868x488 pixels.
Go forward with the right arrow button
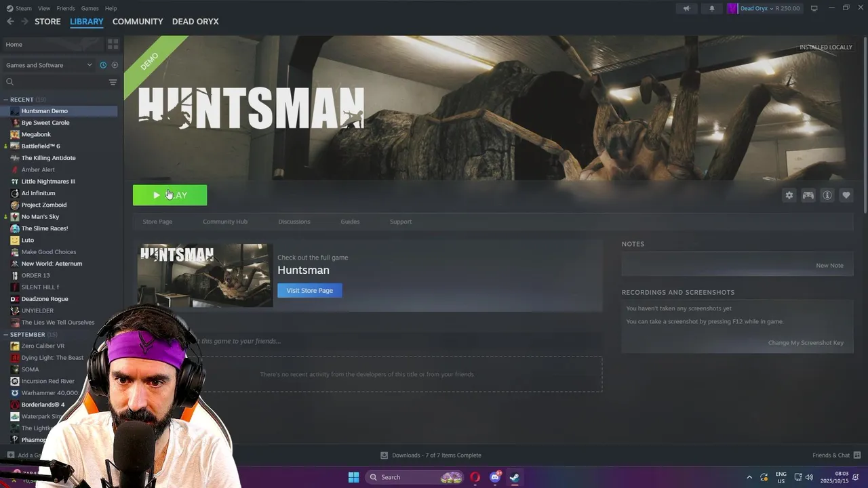click(24, 22)
